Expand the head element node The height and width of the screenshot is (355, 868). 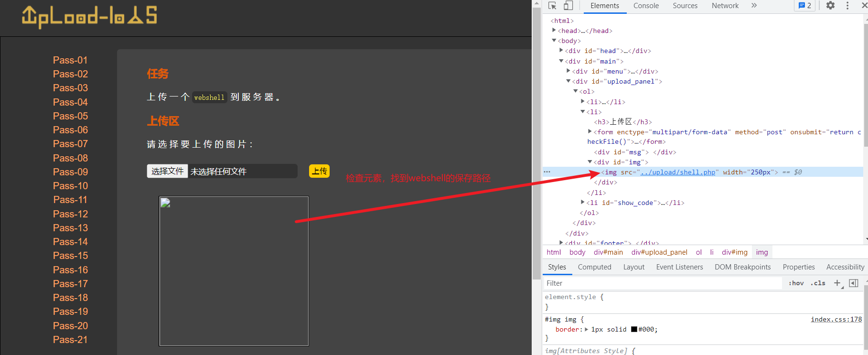(554, 31)
